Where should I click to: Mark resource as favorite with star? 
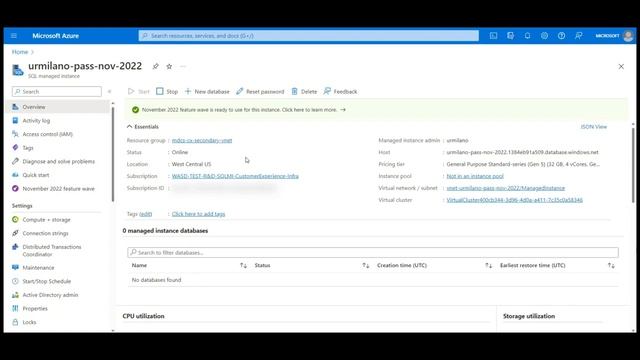[x=169, y=66]
